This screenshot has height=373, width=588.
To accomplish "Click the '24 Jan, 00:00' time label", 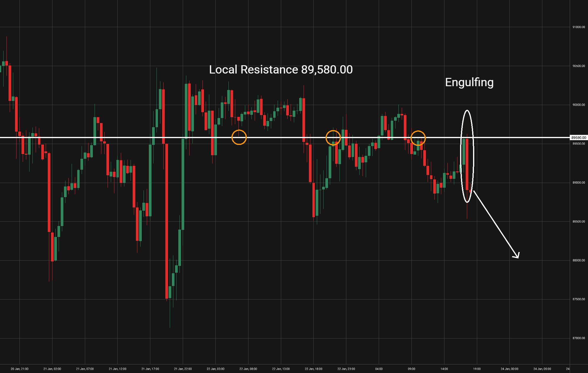I will (509, 369).
